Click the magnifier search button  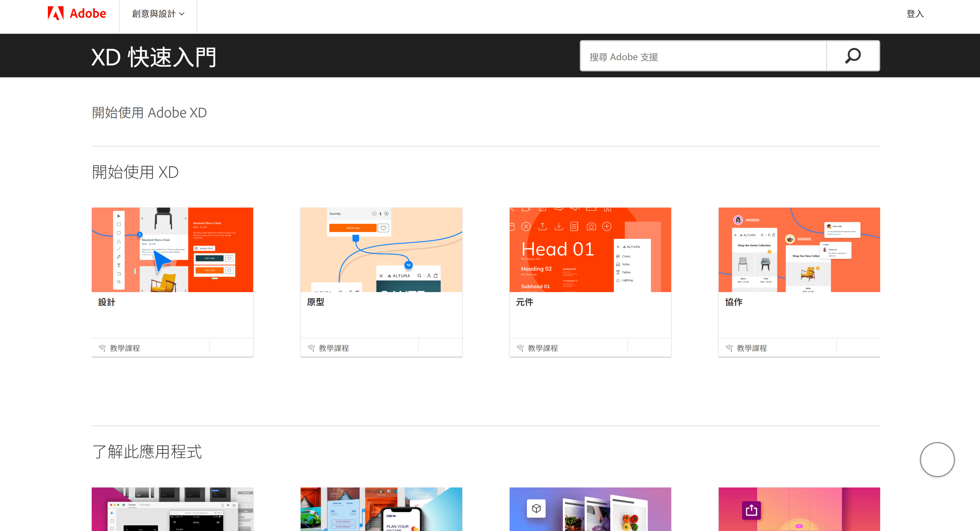[853, 56]
